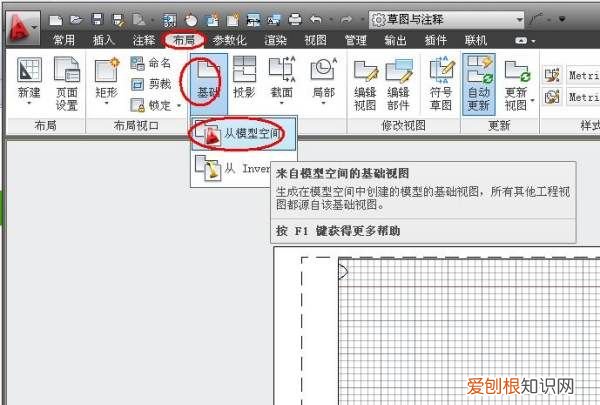Choose 从模型空间 from the base dropdown

click(243, 133)
